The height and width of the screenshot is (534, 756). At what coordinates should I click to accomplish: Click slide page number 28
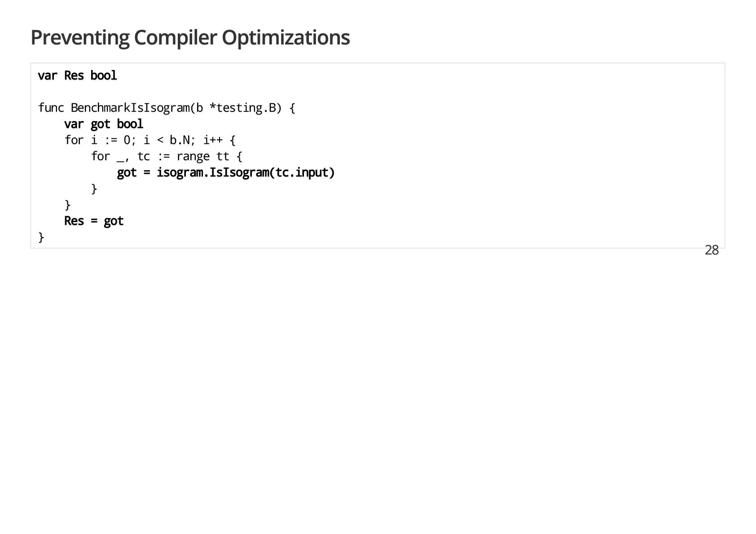point(712,250)
